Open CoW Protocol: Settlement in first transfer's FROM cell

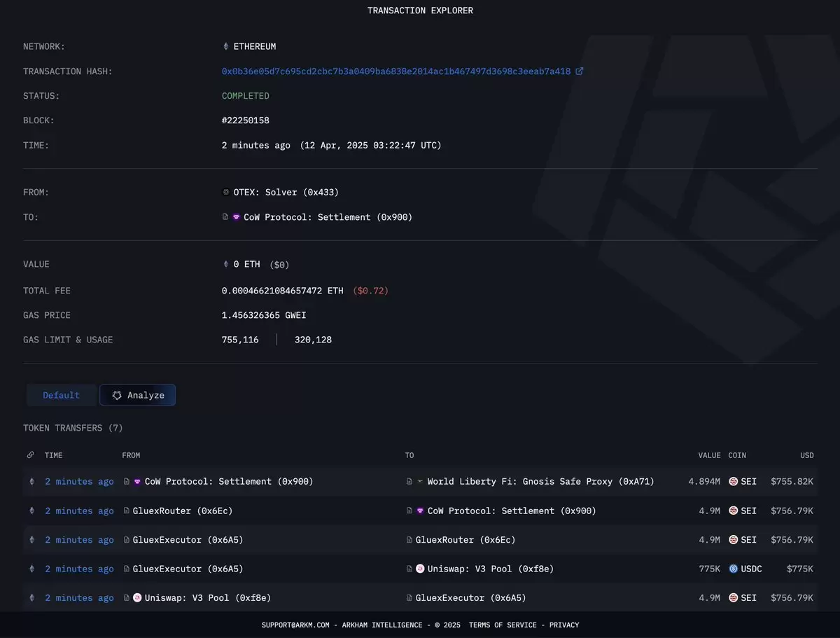[x=229, y=482]
